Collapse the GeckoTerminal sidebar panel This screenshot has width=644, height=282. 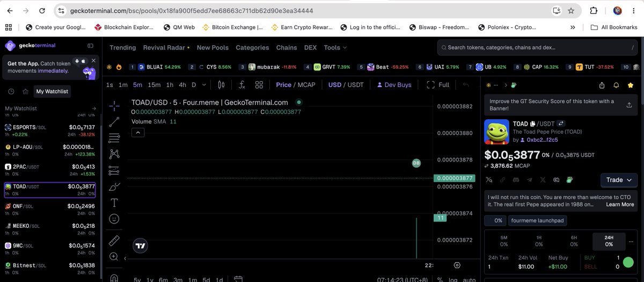point(91,46)
